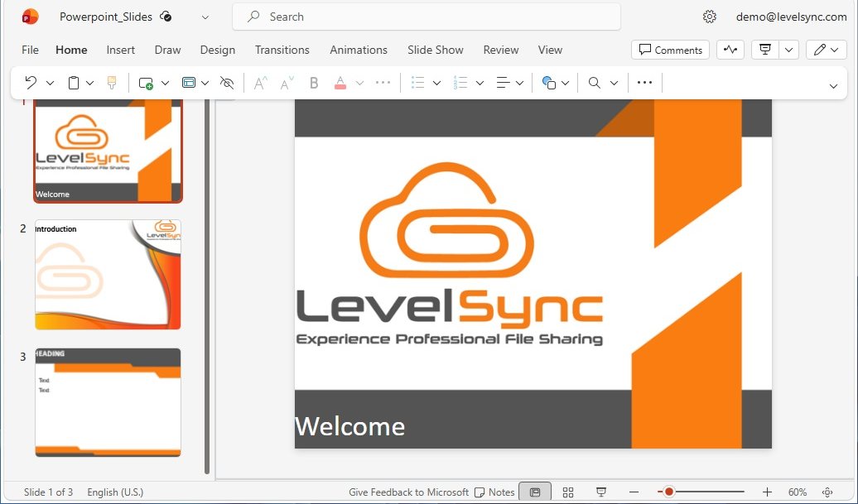The width and height of the screenshot is (858, 504).
Task: Show more font options ellipsis
Action: 383,83
